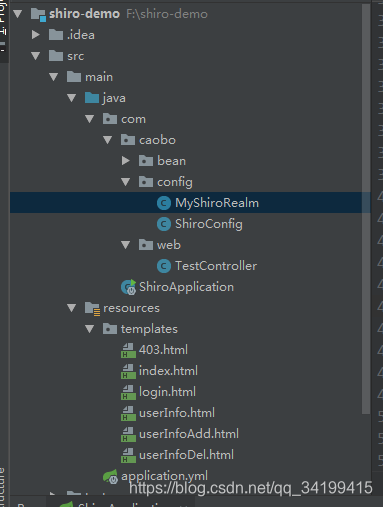Collapse the java folder arrow

pos(72,98)
